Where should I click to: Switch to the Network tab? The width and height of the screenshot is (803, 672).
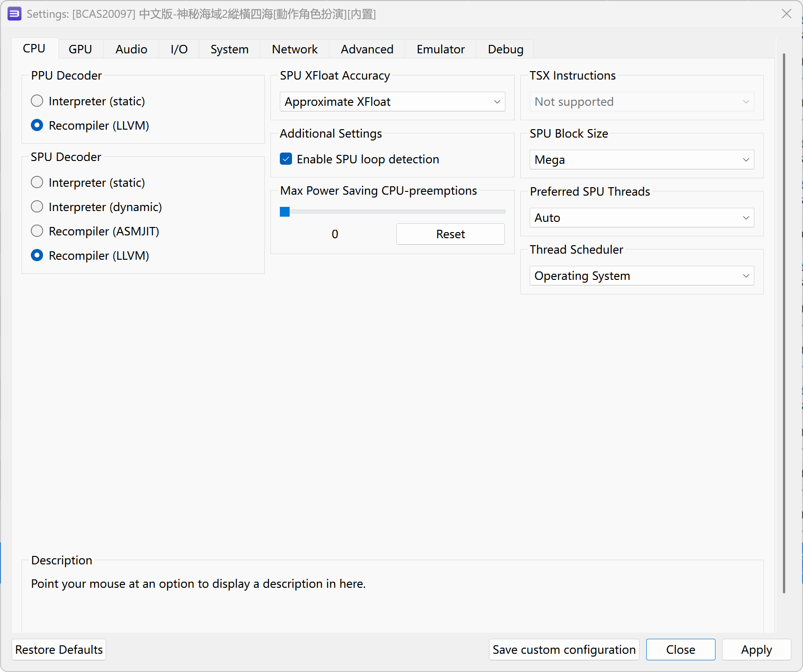tap(295, 49)
